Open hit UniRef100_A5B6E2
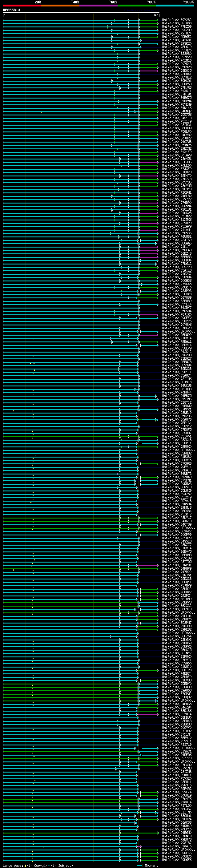Image resolution: width=197 pixels, height=868 pixels. point(177,37)
